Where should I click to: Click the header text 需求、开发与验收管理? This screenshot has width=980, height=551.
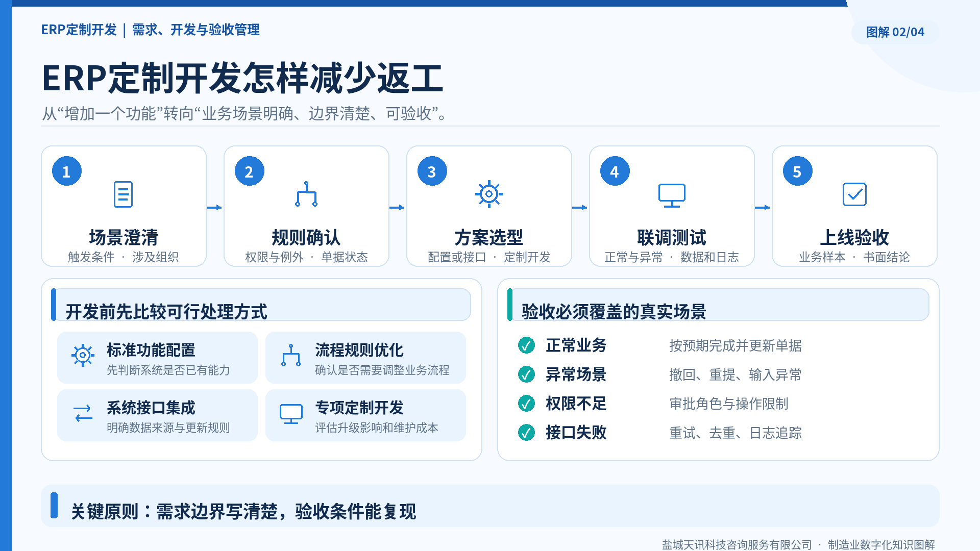pos(196,30)
